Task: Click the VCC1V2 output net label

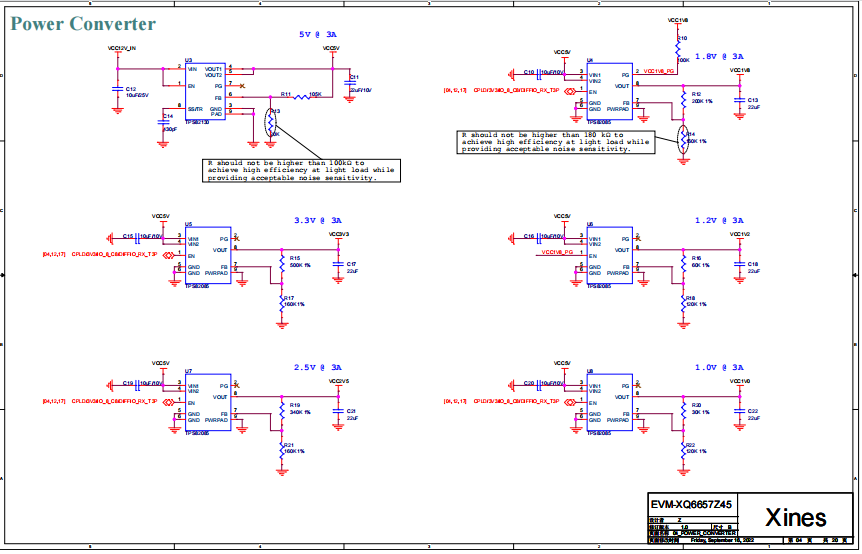Action: point(740,234)
